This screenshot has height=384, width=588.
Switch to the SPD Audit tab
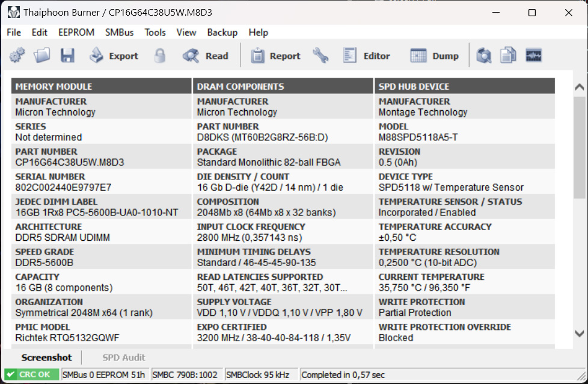pyautogui.click(x=124, y=358)
